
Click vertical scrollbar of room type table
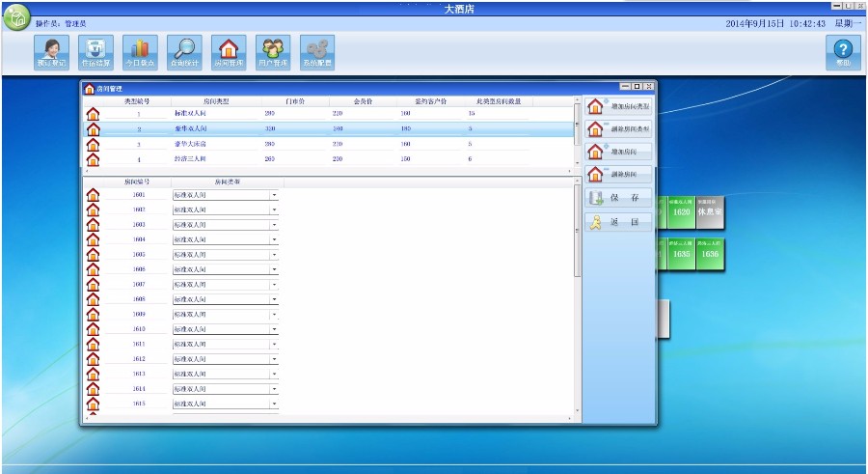[x=578, y=131]
